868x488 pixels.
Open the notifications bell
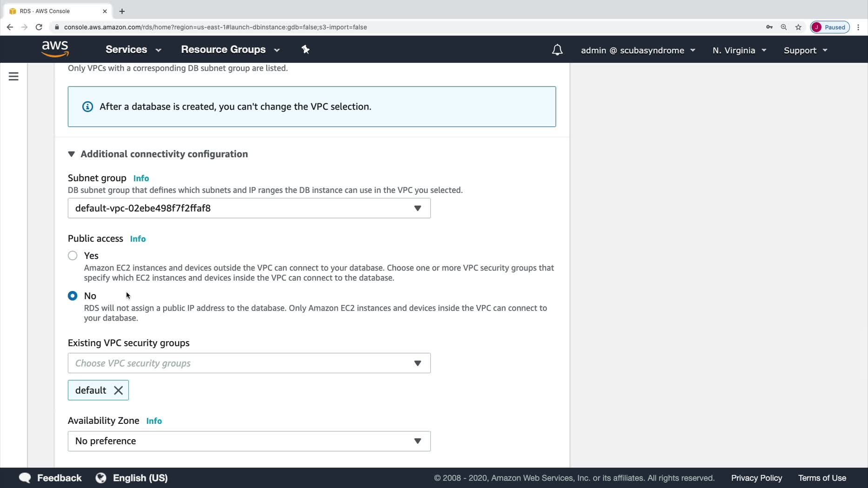click(x=557, y=50)
